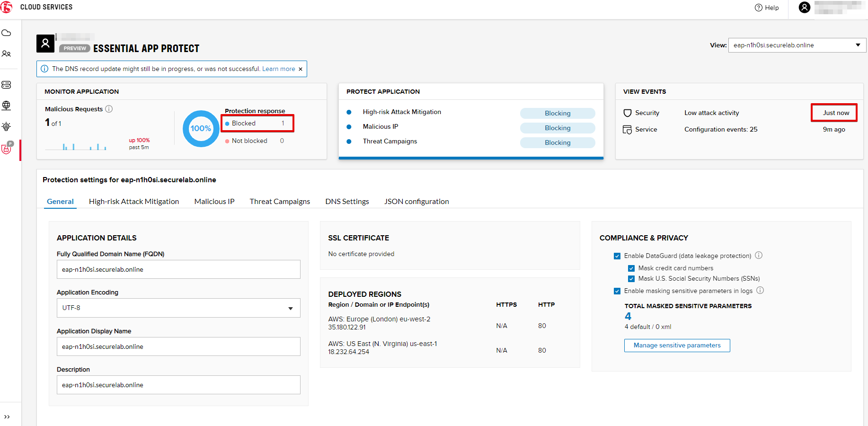Click the Help question mark icon
868x426 pixels.
(759, 8)
